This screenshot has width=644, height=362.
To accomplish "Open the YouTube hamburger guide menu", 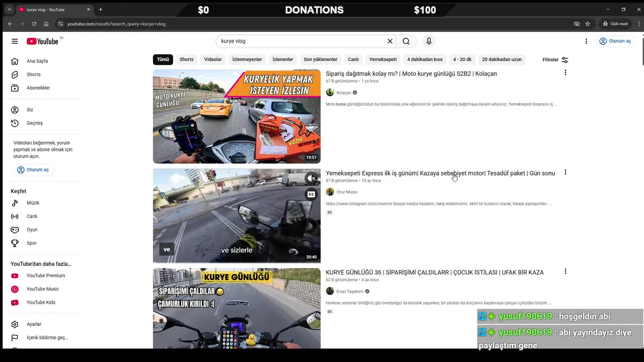I will tap(15, 41).
